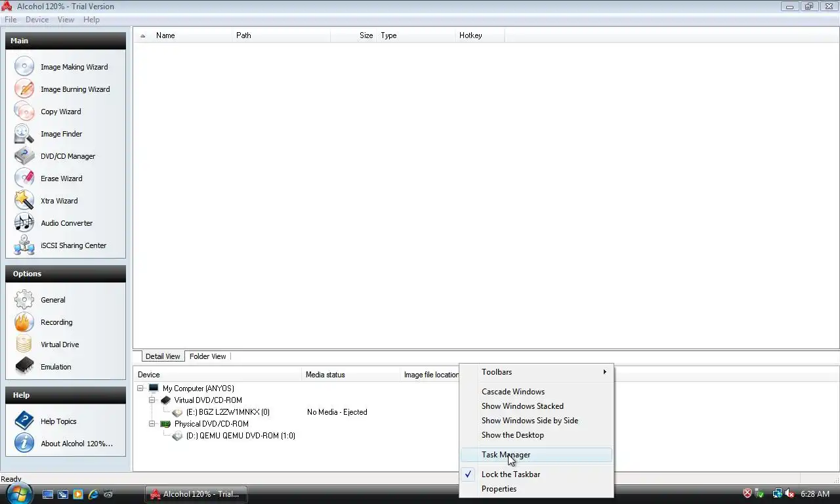Switch to the Detail View tab
Viewport: 840px width, 504px height.
[x=163, y=356]
